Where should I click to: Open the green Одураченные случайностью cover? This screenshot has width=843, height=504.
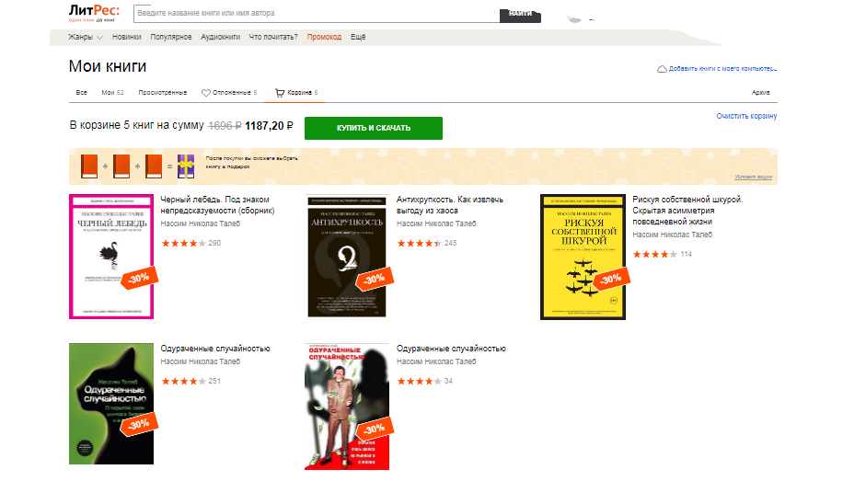pos(111,404)
